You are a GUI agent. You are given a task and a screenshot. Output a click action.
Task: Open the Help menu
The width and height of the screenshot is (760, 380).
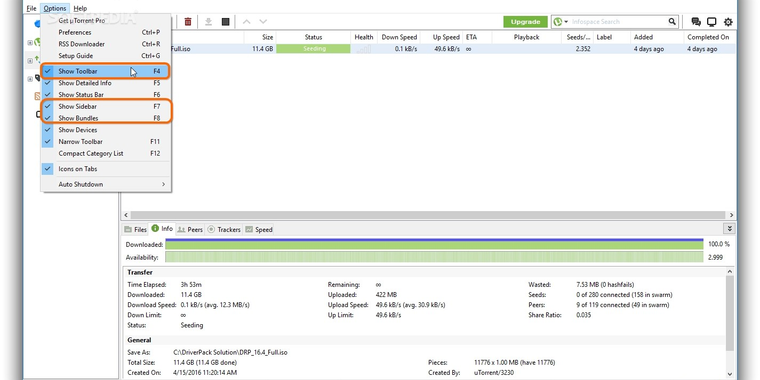click(x=80, y=8)
